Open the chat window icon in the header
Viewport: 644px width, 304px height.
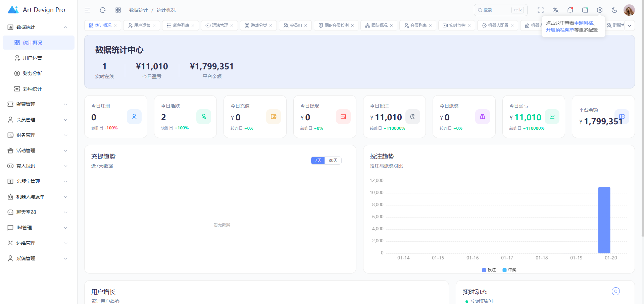585,10
